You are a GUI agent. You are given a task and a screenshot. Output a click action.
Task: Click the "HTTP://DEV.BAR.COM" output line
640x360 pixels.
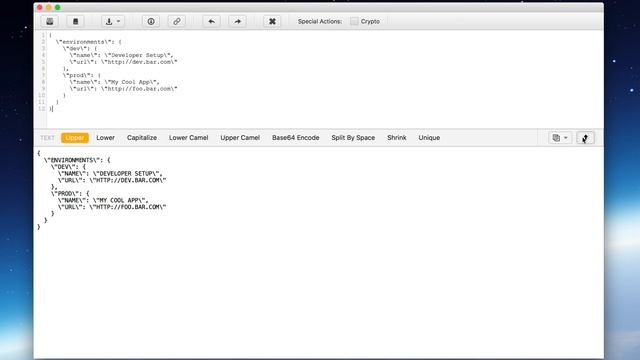(x=112, y=180)
